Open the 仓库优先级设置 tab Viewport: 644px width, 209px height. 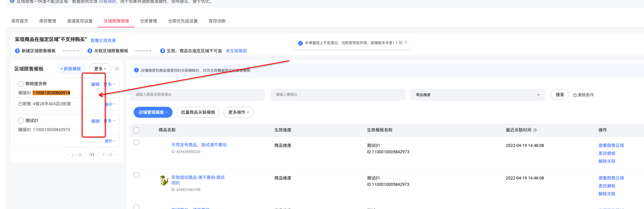click(183, 21)
